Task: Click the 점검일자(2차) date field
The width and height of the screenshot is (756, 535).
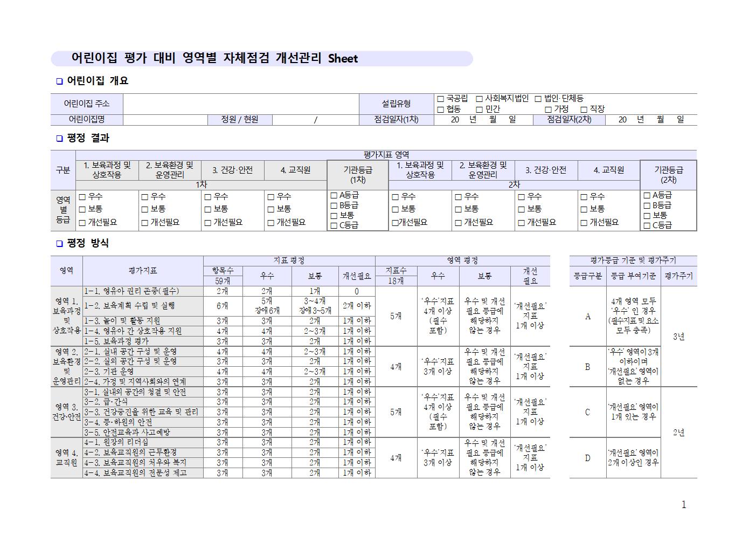Action: [651, 120]
